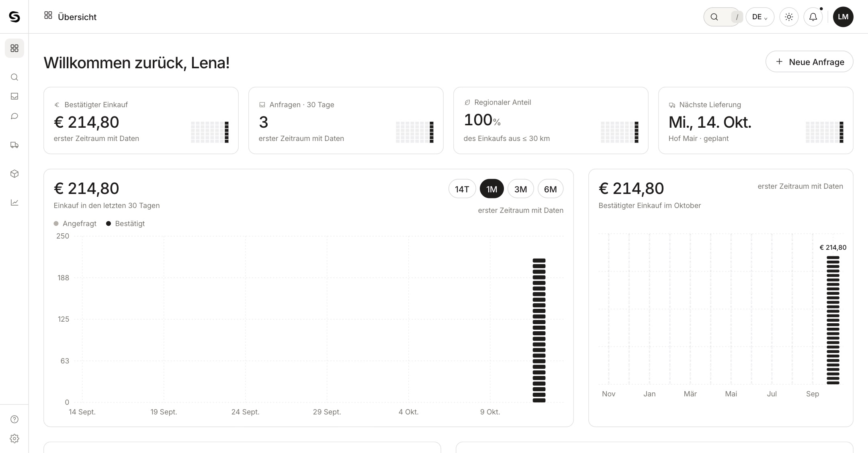Click the Übersicht breadcrumb title

click(x=77, y=17)
